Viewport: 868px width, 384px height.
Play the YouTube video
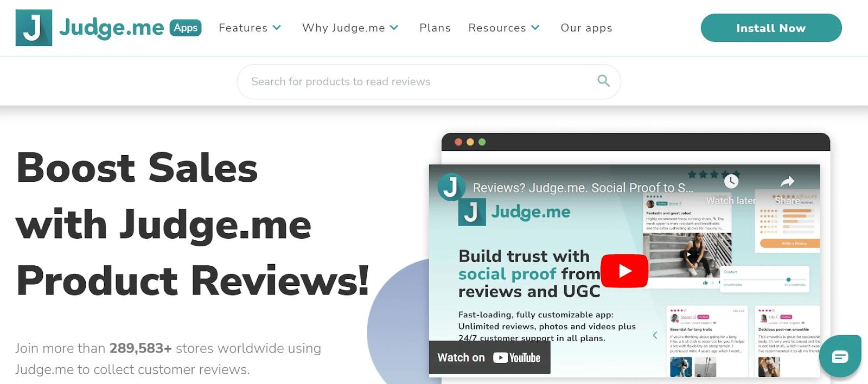coord(624,271)
